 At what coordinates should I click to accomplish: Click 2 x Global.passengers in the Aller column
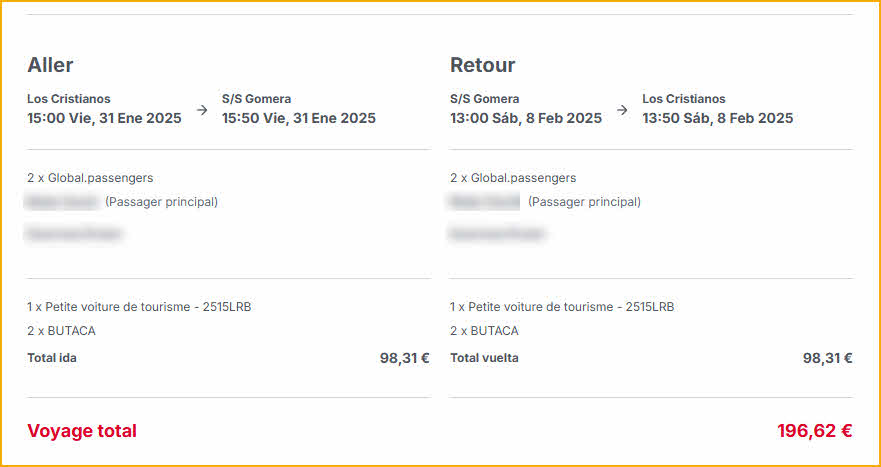click(90, 178)
